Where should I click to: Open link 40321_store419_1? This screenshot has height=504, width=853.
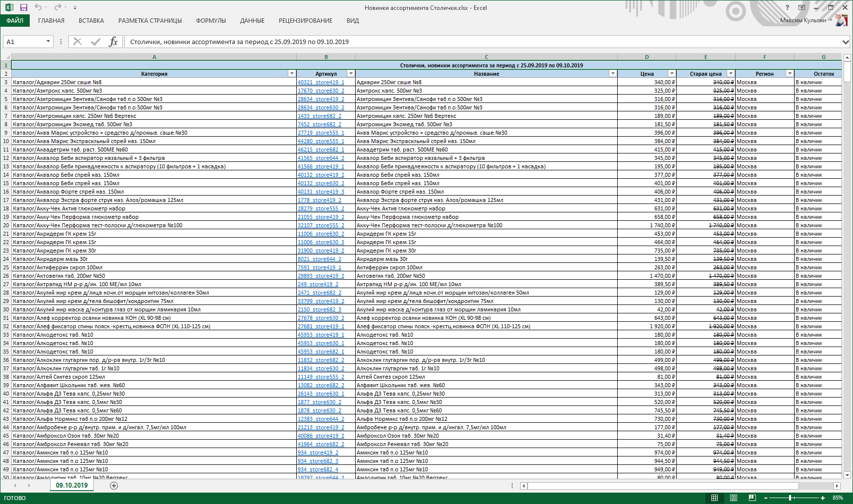tap(321, 82)
